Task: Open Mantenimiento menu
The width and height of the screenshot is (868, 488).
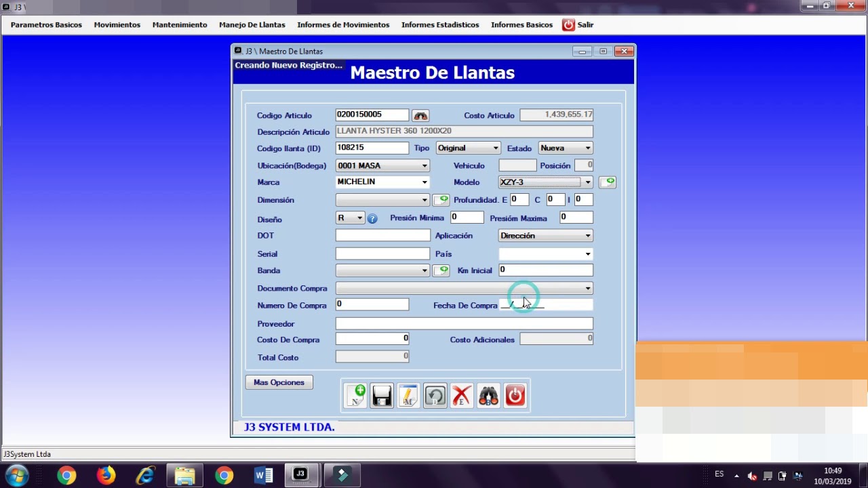Action: tap(180, 25)
